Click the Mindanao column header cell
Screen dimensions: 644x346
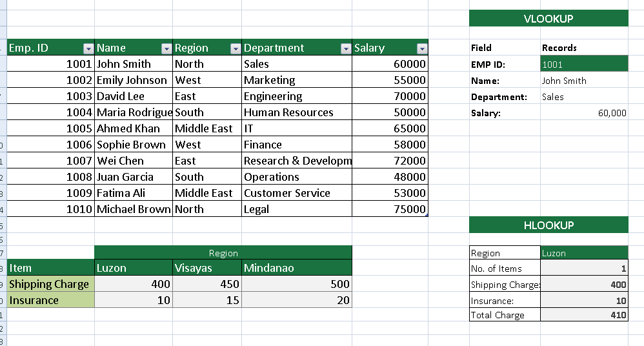[x=297, y=268]
